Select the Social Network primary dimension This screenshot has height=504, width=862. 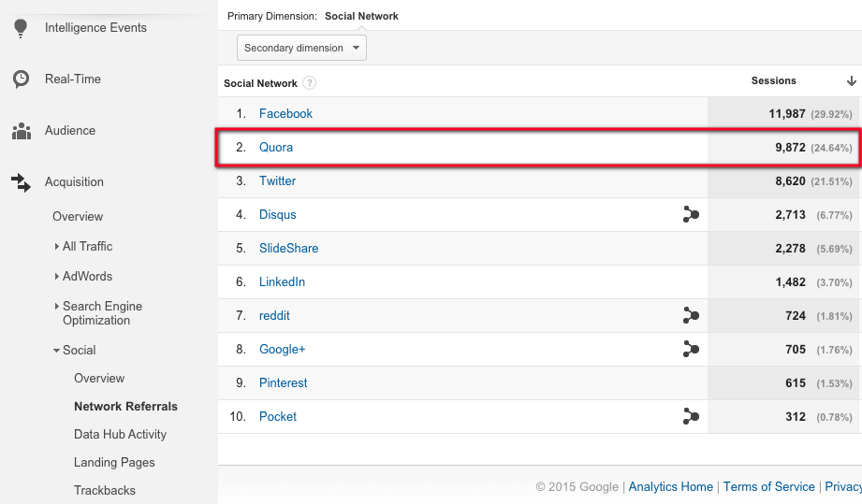click(361, 17)
